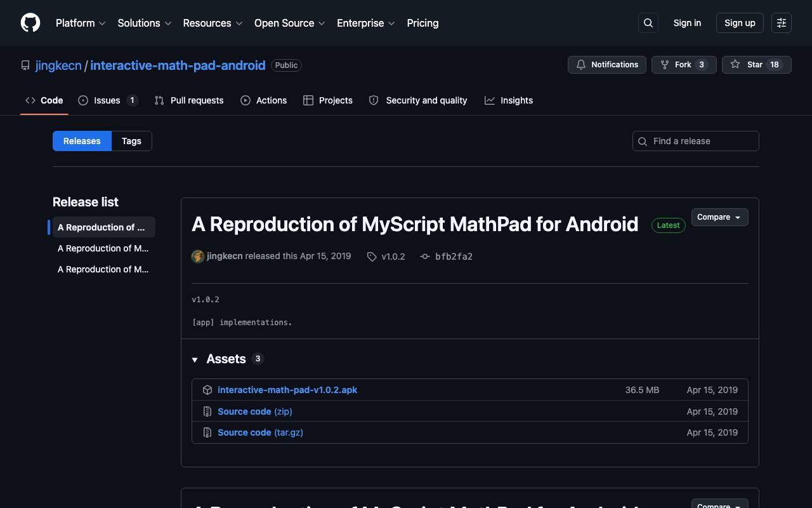The height and width of the screenshot is (508, 812).
Task: Click the star icon in Star button
Action: point(735,65)
